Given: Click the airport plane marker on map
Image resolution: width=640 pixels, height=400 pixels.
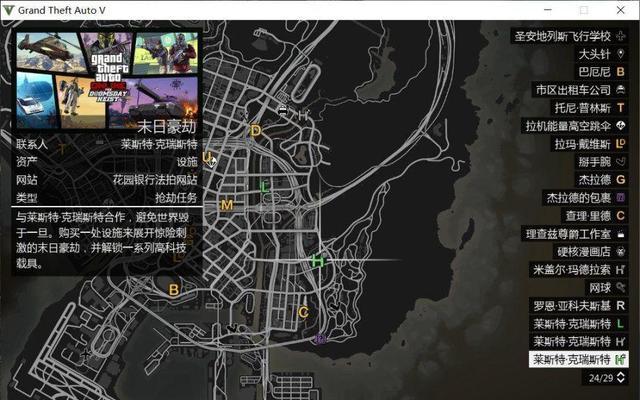Looking at the screenshot, I should click(85, 353).
